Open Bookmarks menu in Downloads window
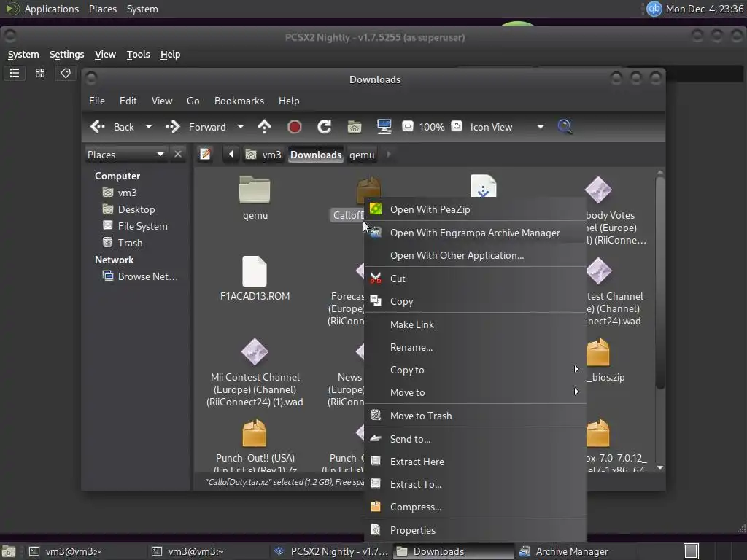Image resolution: width=747 pixels, height=560 pixels. 239,101
